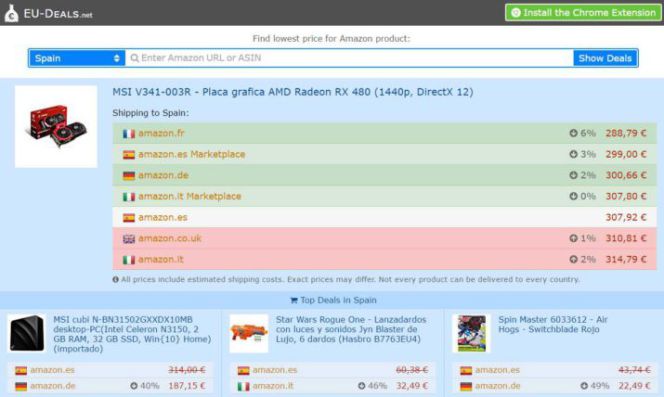Open amazon.es link with 314,00 € price

click(x=53, y=370)
